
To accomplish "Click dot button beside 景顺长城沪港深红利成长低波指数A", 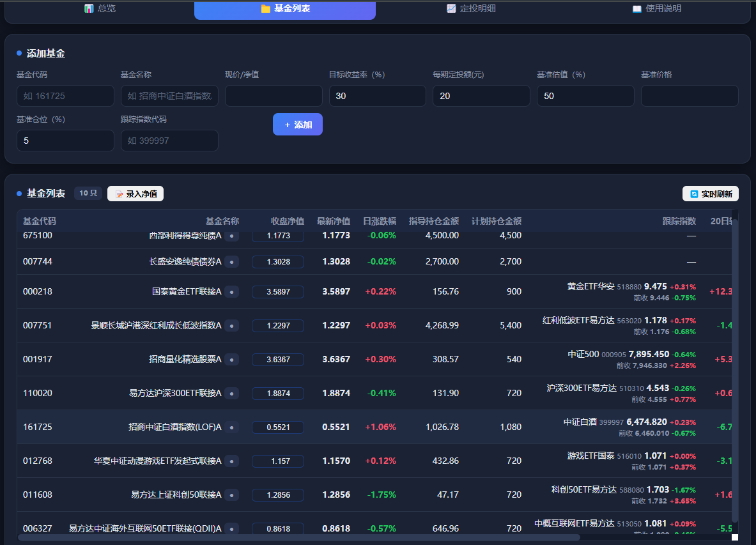I will 232,326.
